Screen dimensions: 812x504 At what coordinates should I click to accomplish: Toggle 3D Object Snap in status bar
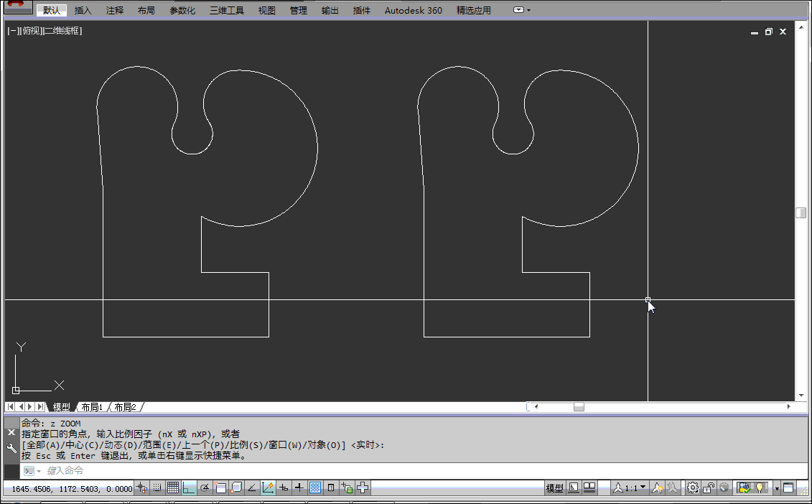click(x=237, y=487)
